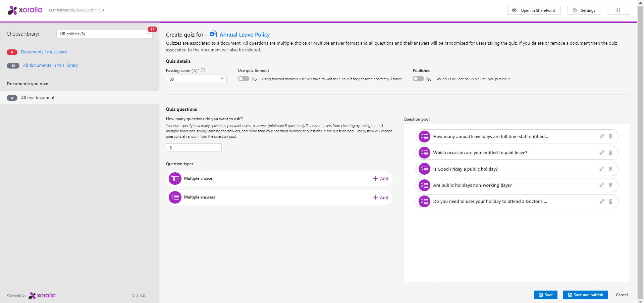Open Settings
Screen dimensions: 644x303
[584, 10]
